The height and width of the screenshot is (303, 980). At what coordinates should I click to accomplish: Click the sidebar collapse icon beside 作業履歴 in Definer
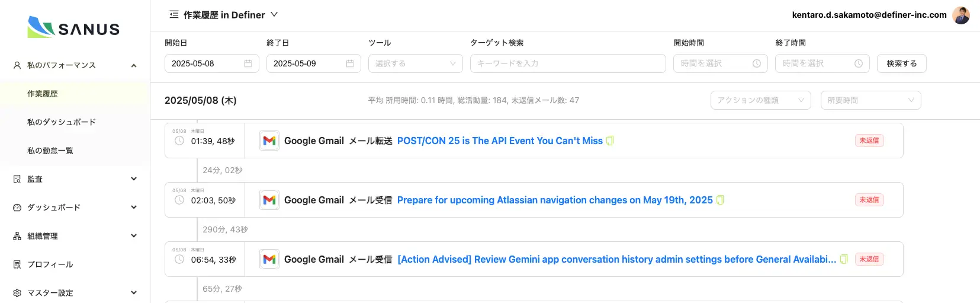(173, 15)
